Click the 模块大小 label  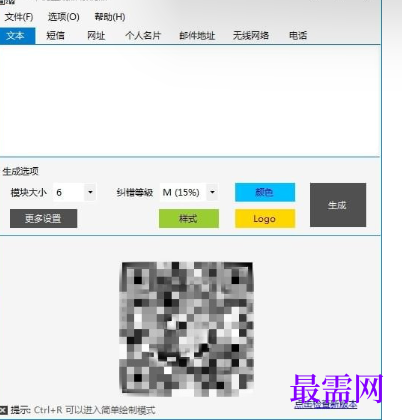coord(29,192)
